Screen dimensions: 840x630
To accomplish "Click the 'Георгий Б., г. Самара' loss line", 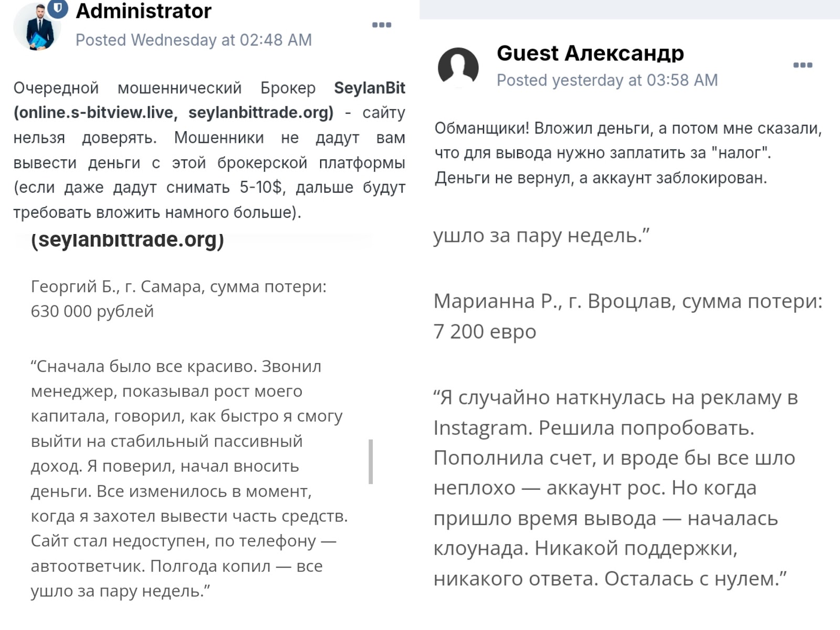I will point(178,299).
